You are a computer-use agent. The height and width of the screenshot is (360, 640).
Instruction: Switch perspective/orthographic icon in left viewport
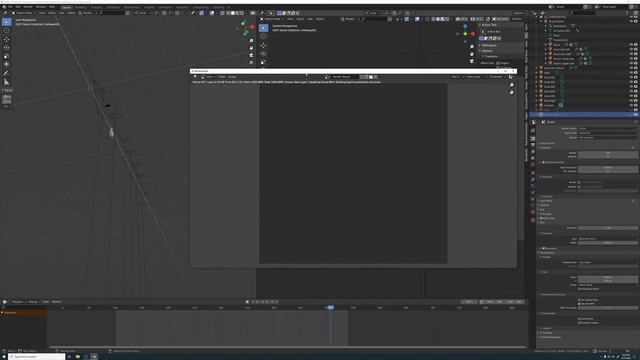(251, 62)
